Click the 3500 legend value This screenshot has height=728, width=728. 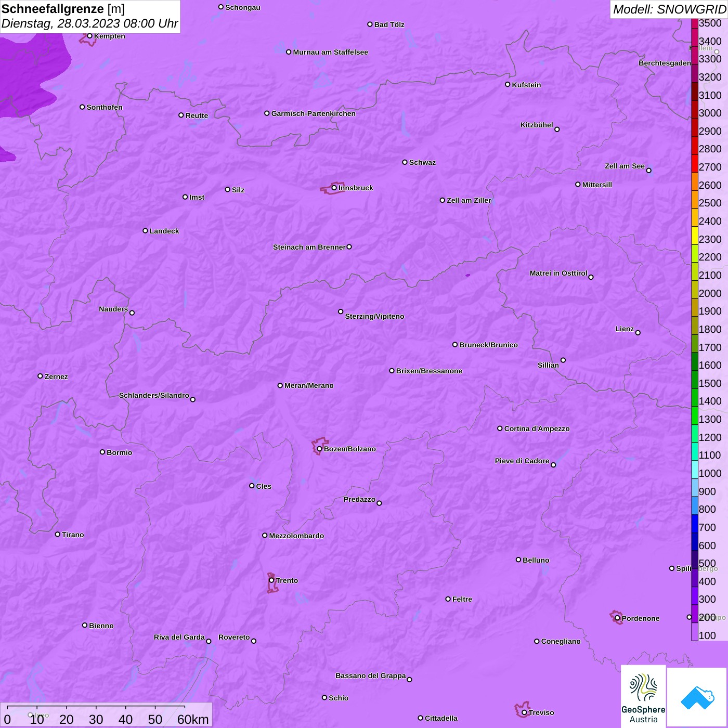click(710, 23)
